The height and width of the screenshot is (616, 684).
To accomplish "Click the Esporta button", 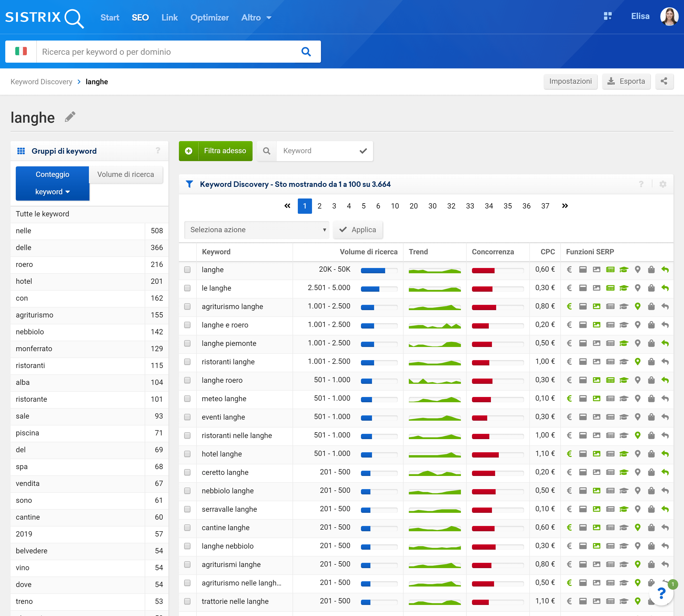I will [626, 81].
